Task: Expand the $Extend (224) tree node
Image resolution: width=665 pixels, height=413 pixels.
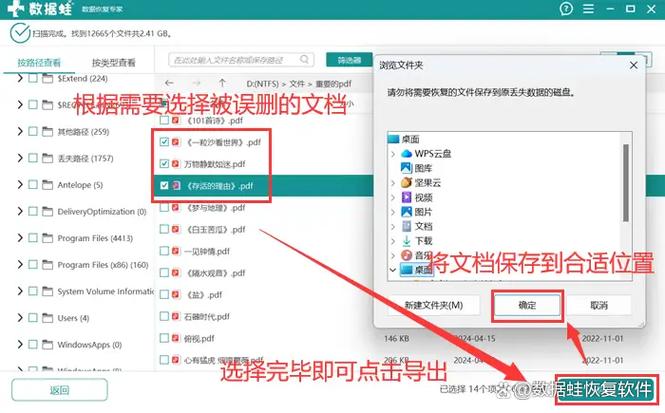Action: [x=20, y=78]
